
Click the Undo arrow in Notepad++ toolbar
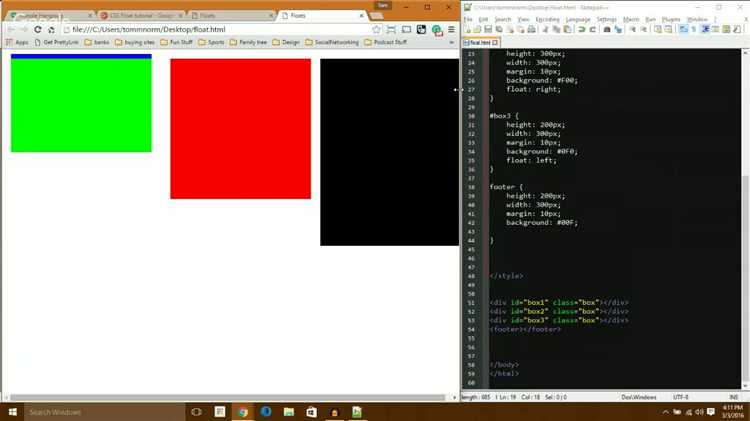[x=582, y=29]
